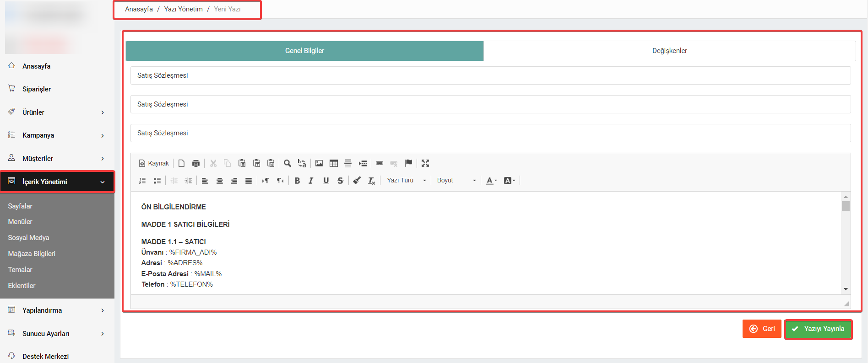Switch to the Değişkenler tab
This screenshot has height=363, width=868.
669,51
